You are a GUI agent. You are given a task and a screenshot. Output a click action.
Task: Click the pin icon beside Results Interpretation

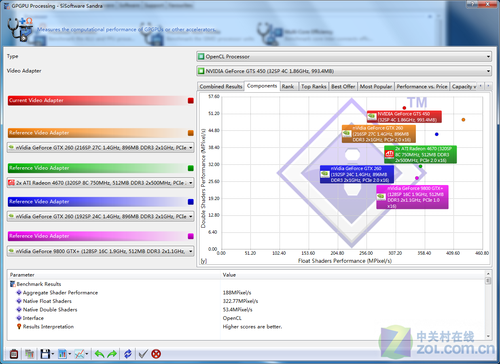point(19,326)
